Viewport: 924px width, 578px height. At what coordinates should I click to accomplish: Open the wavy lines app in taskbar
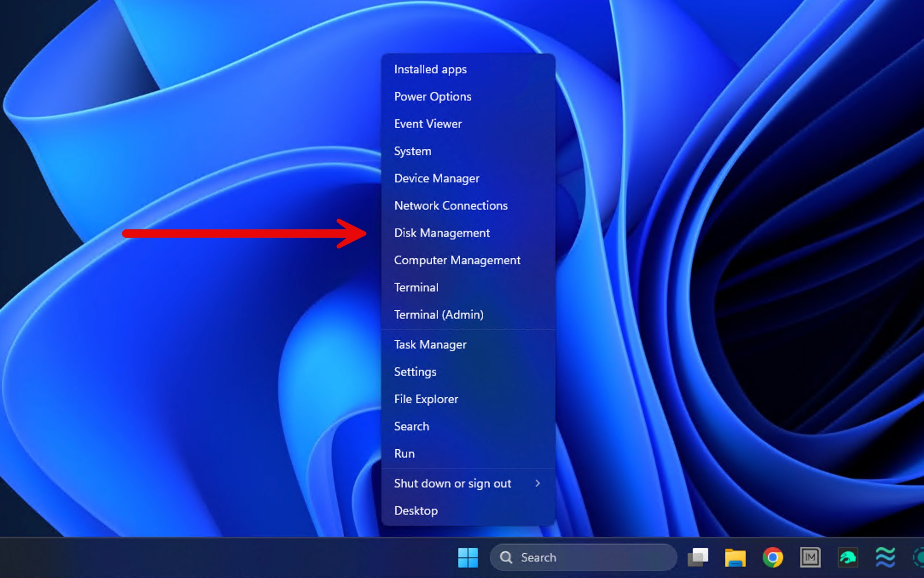point(885,558)
